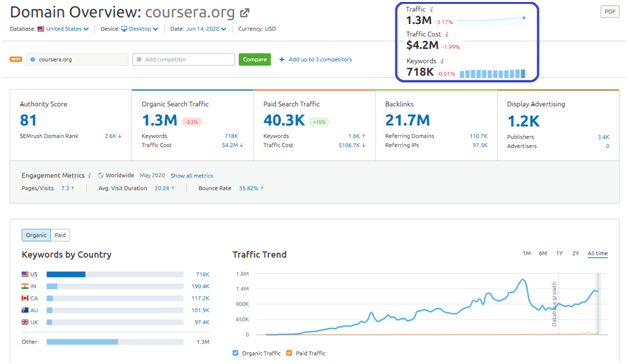Image resolution: width=628 pixels, height=364 pixels.
Task: Click the Desktop monitor icon
Action: tap(124, 29)
